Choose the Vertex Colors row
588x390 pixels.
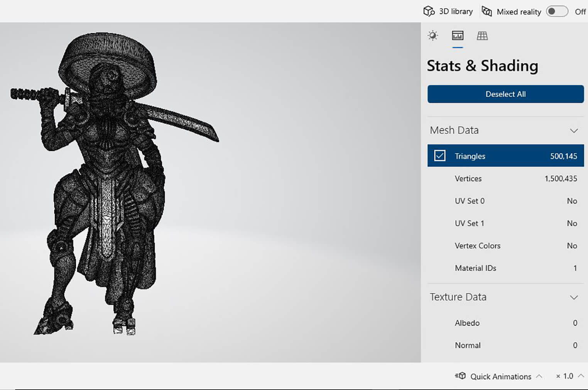(505, 246)
